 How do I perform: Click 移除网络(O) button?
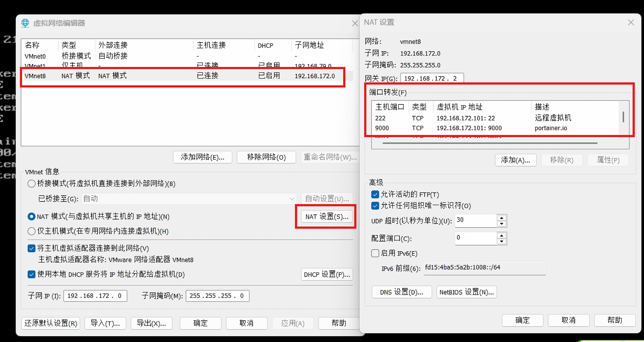[x=266, y=157]
